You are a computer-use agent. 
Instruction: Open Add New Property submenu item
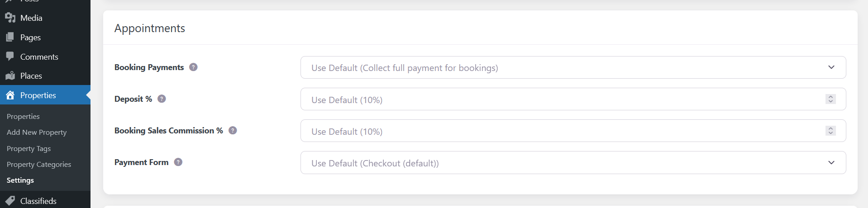coord(37,132)
